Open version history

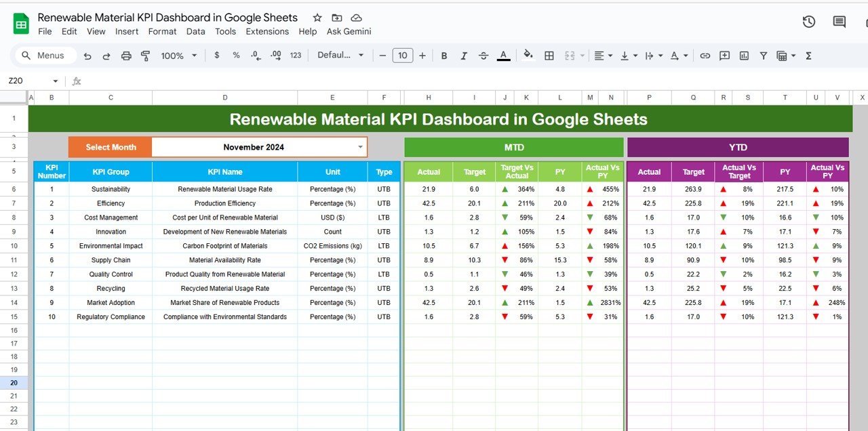pyautogui.click(x=808, y=22)
